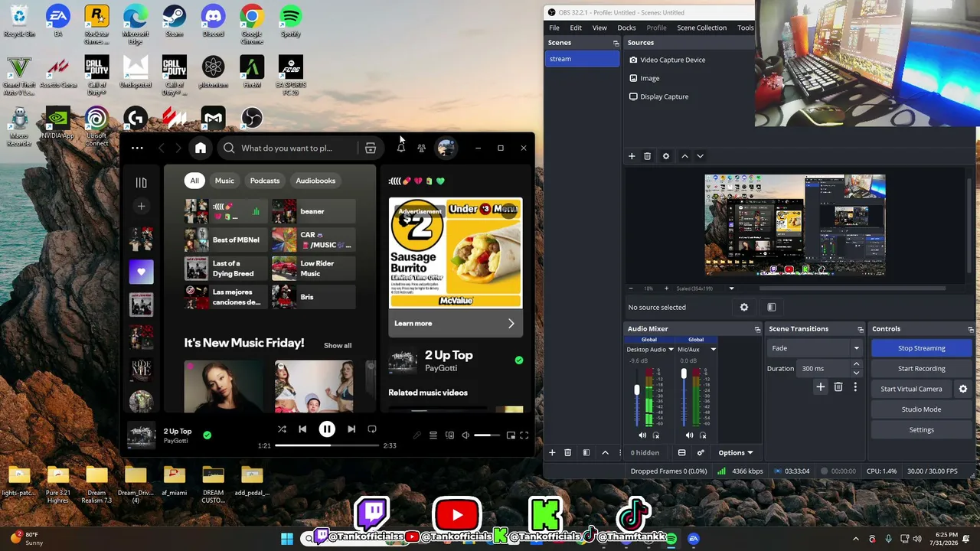
Task: Open Liked Songs in Spotify sidebar
Action: [x=141, y=272]
